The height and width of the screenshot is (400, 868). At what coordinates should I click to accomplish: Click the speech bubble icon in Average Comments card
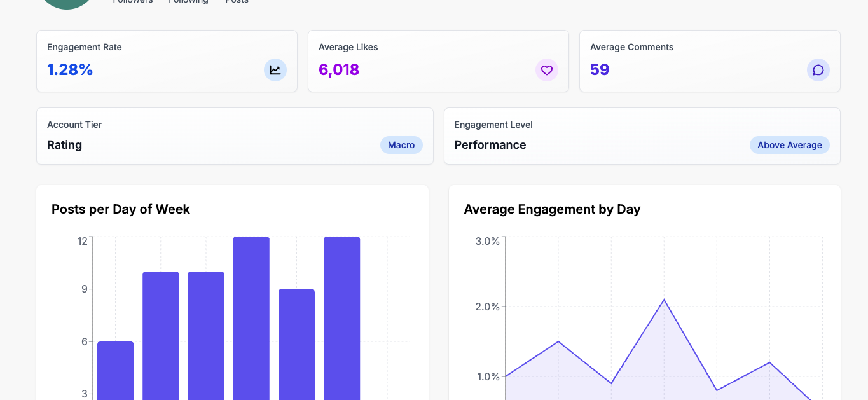click(818, 70)
